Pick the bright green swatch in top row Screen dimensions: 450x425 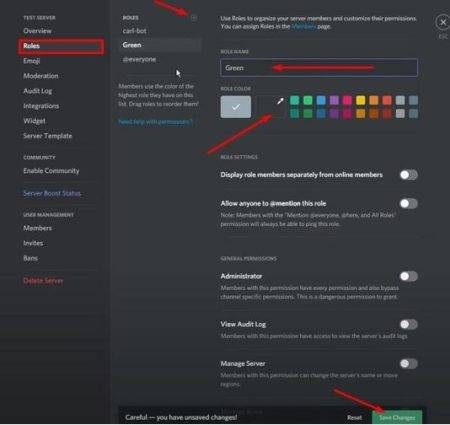pyautogui.click(x=308, y=100)
